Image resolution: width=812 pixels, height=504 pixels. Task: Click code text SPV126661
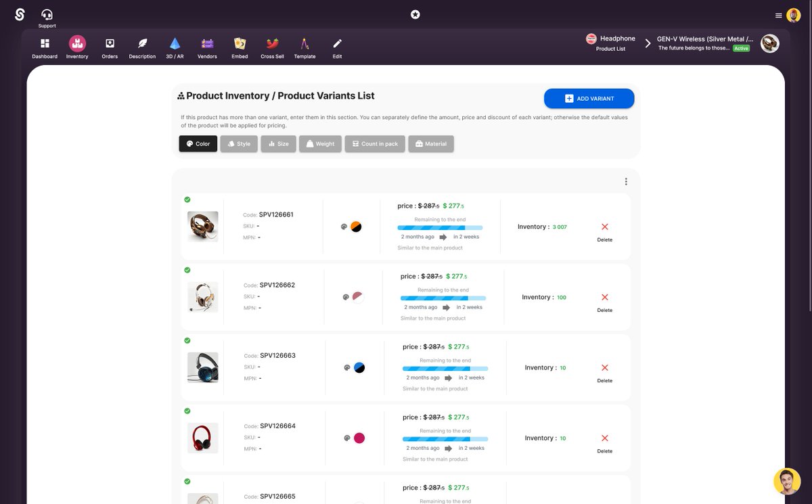click(276, 214)
